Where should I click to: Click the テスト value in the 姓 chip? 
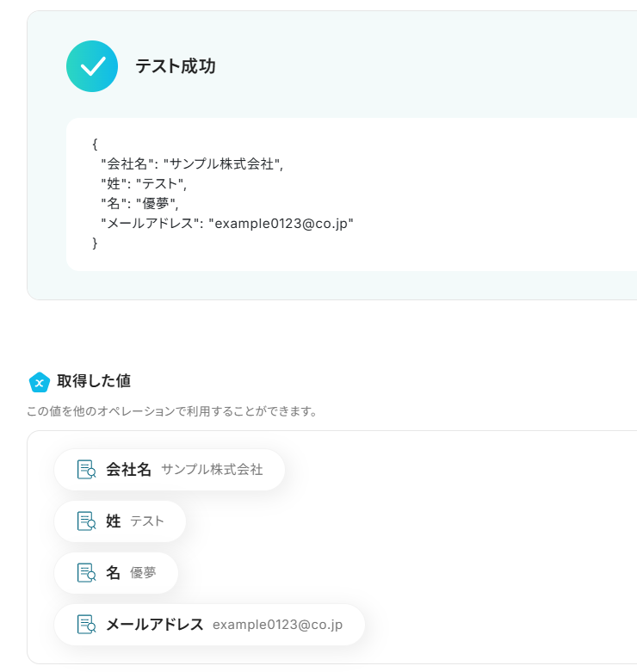pyautogui.click(x=146, y=521)
